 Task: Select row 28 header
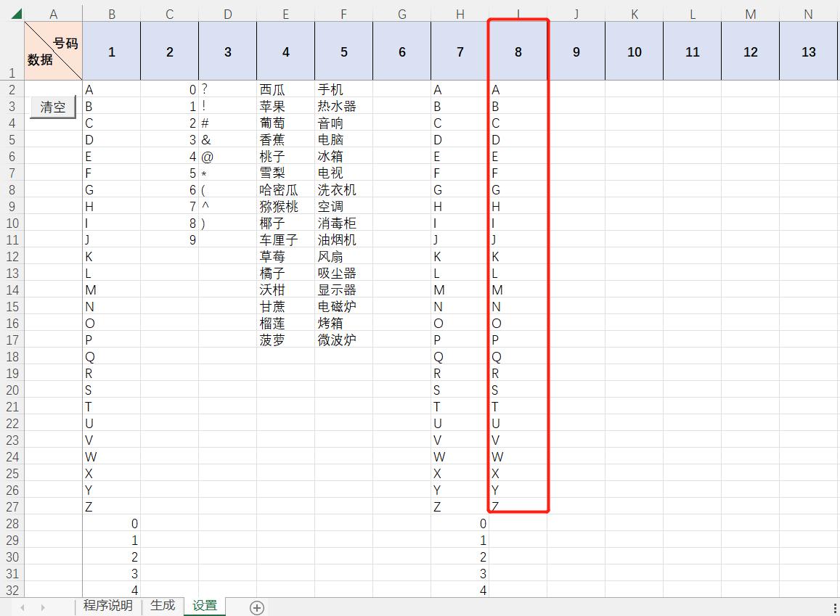pos(12,523)
